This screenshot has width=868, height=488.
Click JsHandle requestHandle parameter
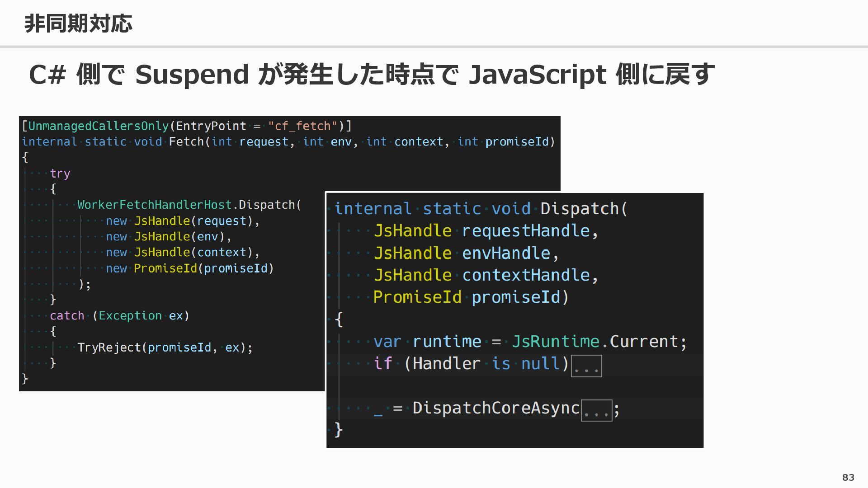[486, 231]
